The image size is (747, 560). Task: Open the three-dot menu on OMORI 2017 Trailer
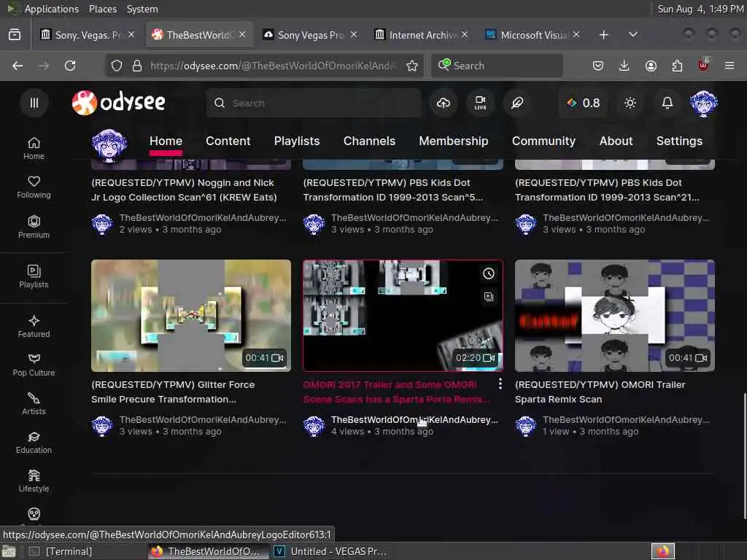(500, 384)
